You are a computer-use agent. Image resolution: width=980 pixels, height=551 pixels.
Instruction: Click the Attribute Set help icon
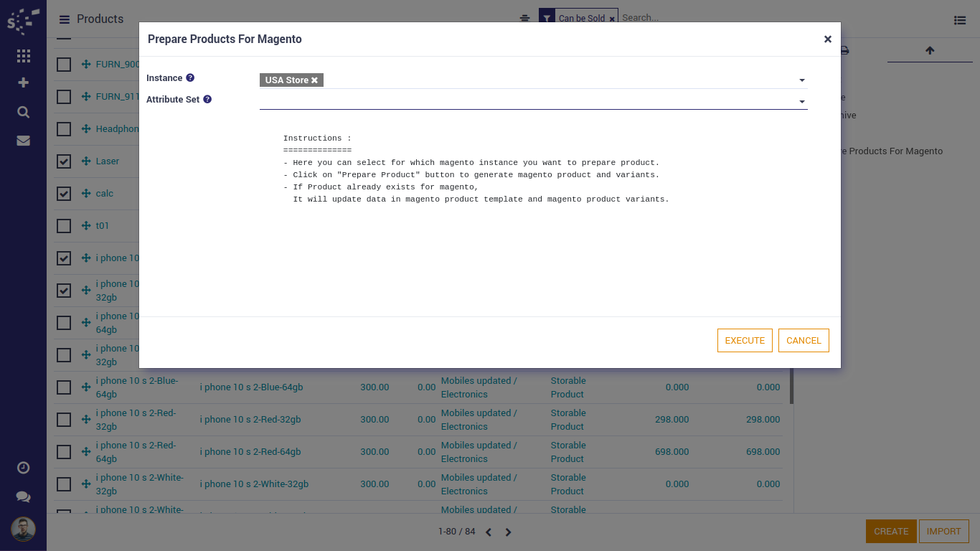(207, 100)
